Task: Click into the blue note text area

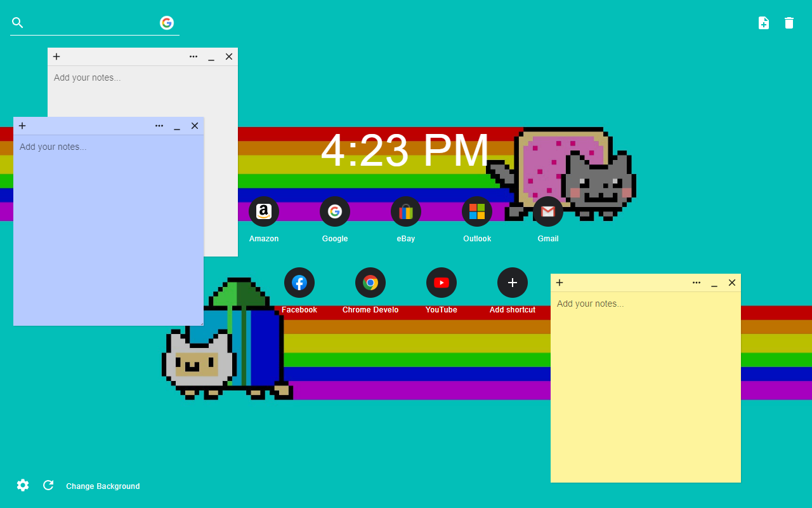Action: click(x=108, y=230)
